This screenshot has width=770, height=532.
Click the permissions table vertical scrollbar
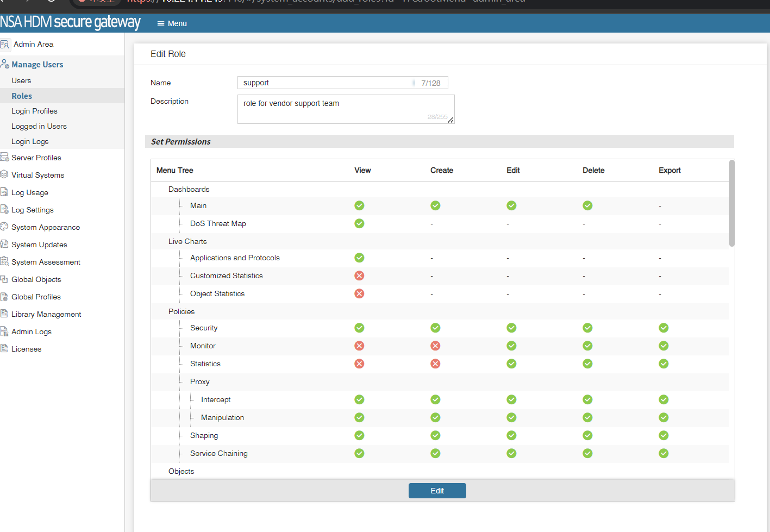click(731, 204)
